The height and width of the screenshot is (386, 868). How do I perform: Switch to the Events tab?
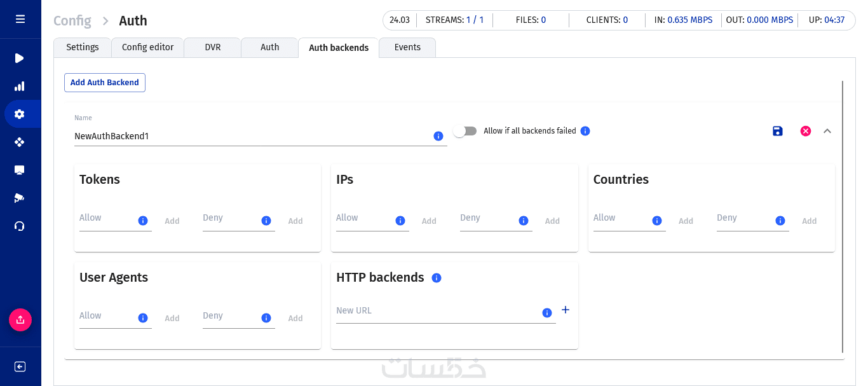[x=407, y=48]
